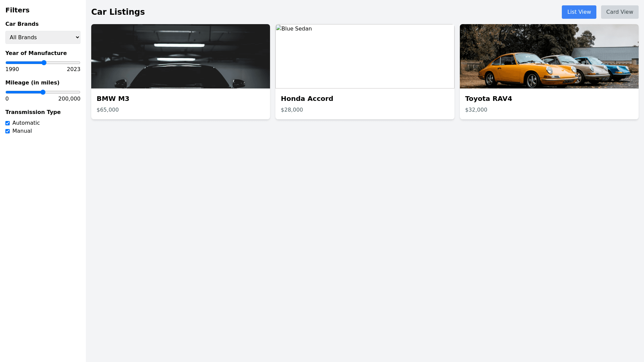Click the $32,000 price on the Toyota card
Viewport: 644px width, 362px height.
tap(476, 110)
